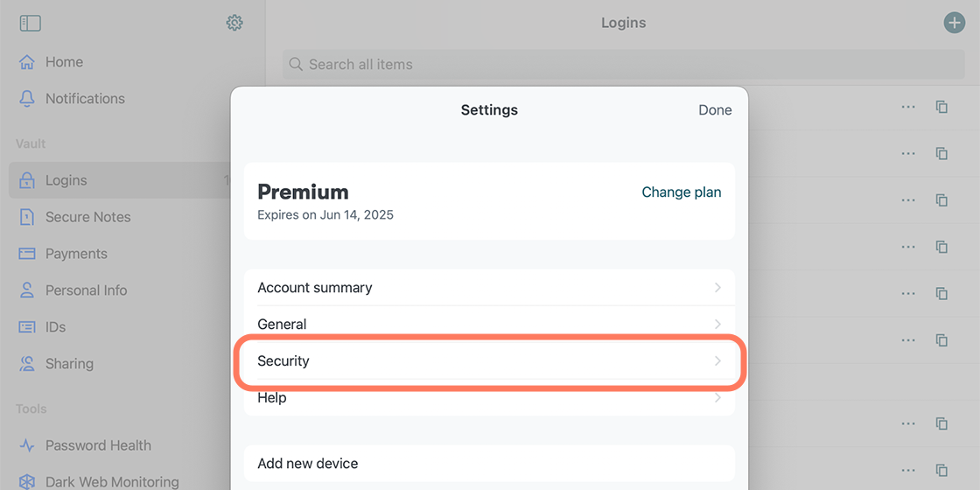Viewport: 980px width, 490px height.
Task: Select Secure Notes in the vault
Action: pyautogui.click(x=75, y=217)
